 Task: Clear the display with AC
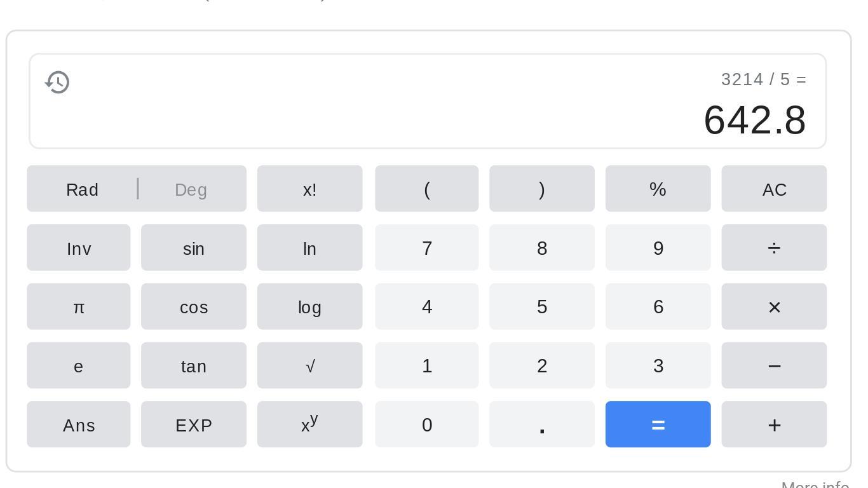point(774,189)
